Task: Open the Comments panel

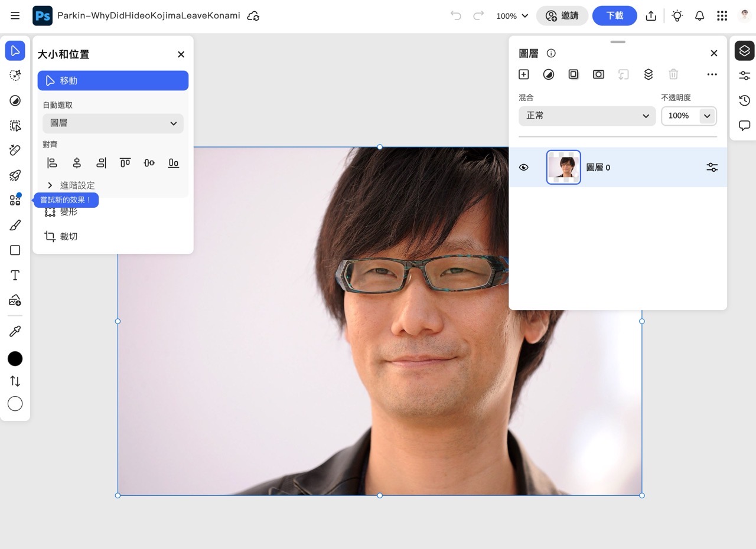Action: 744,125
